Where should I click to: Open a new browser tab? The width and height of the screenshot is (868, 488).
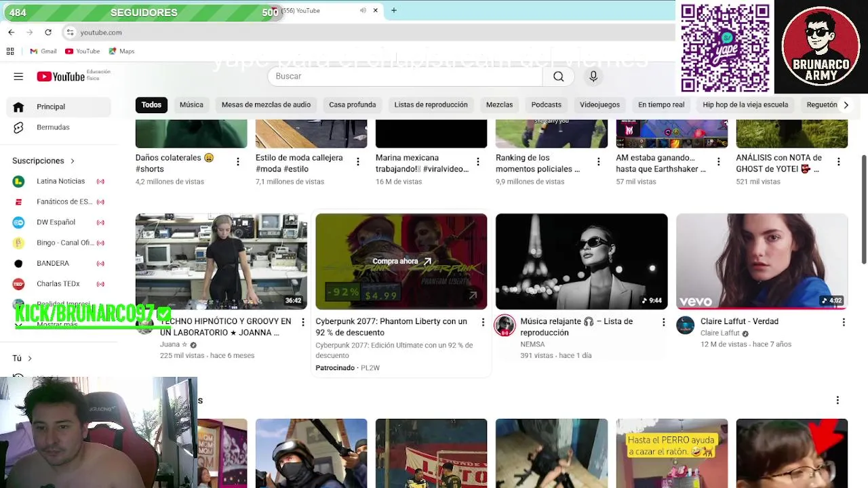coord(393,11)
